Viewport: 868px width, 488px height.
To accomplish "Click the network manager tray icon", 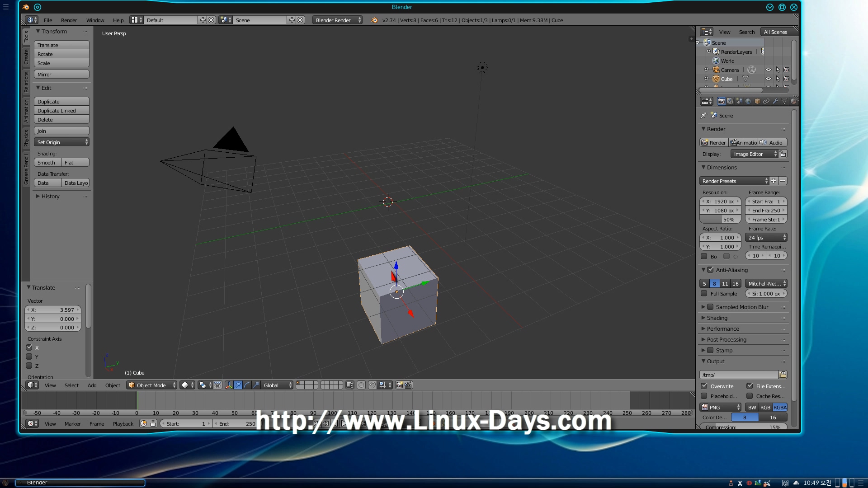I will point(767,483).
